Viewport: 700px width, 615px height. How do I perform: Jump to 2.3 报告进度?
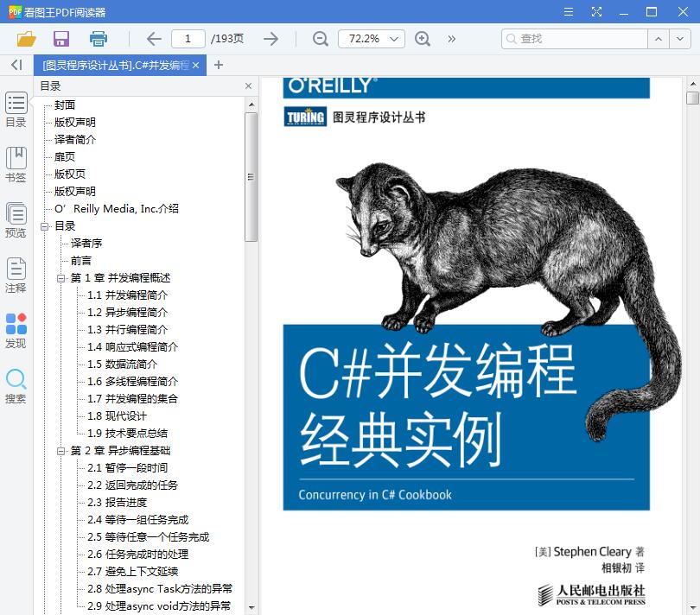[117, 503]
